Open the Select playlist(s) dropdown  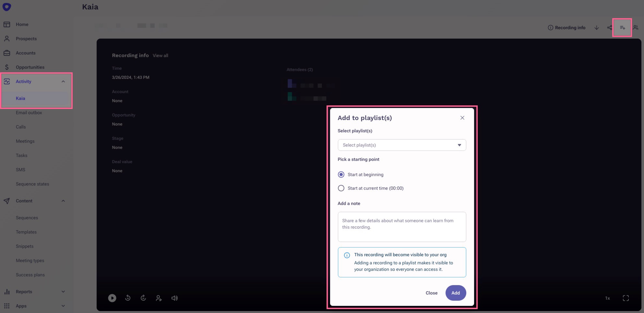(x=402, y=145)
